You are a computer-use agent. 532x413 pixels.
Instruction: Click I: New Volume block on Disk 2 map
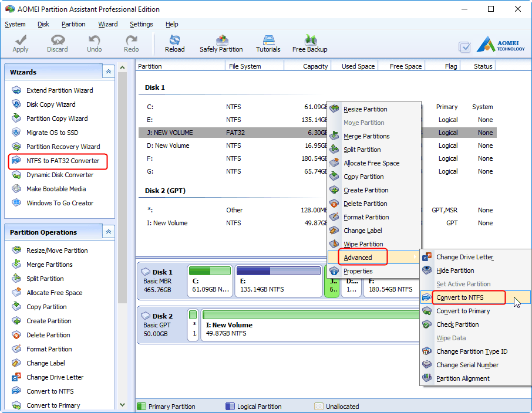[x=310, y=325]
